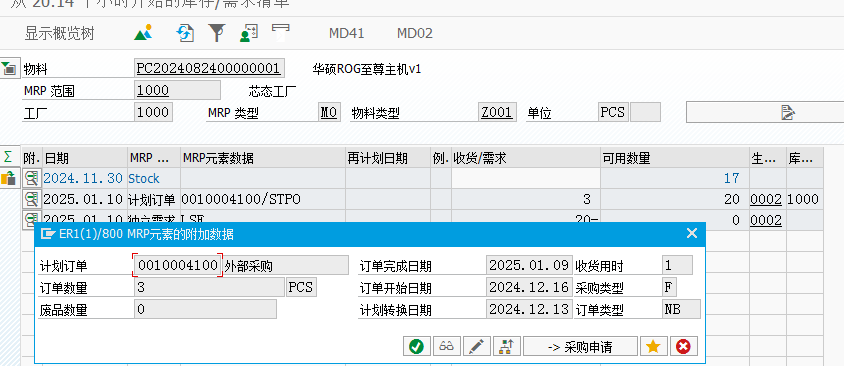The width and height of the screenshot is (844, 366).
Task: Click the mountain overview icon in toolbar
Action: coord(143,33)
